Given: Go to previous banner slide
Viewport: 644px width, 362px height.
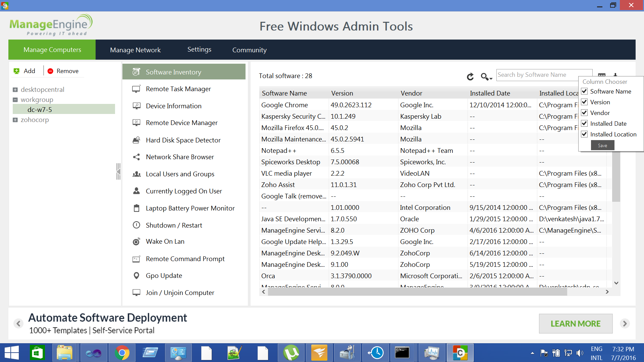Looking at the screenshot, I should point(18,323).
